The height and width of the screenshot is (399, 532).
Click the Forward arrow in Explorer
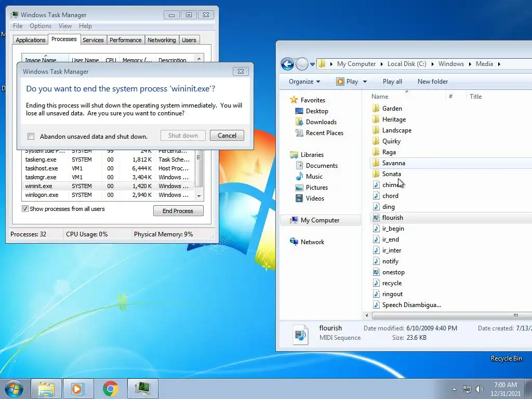[x=302, y=64]
